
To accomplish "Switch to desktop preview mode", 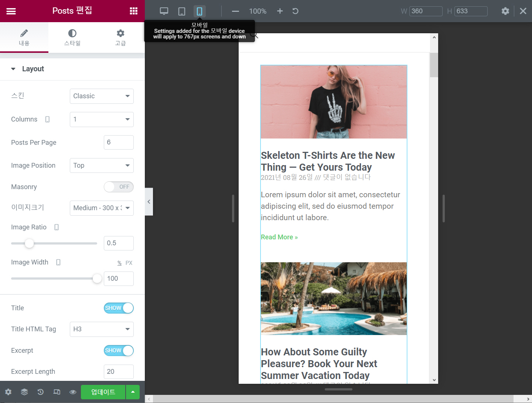I will point(164,11).
